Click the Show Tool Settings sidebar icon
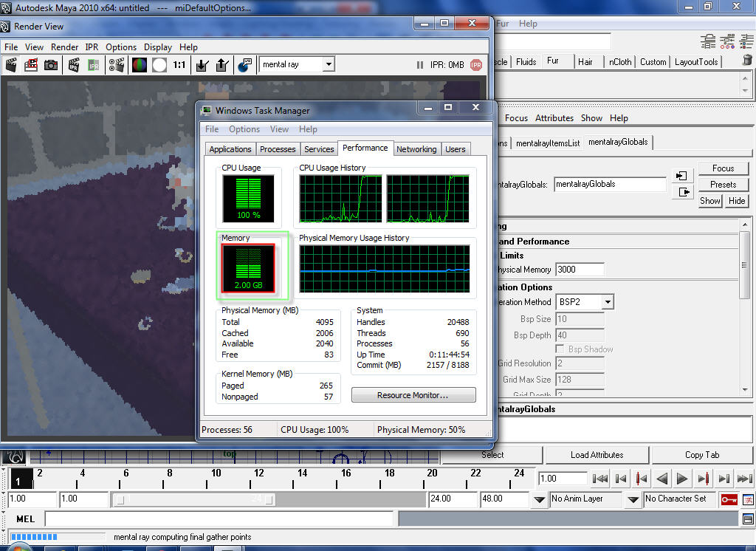Viewport: 756px width, 551px height. (x=727, y=41)
